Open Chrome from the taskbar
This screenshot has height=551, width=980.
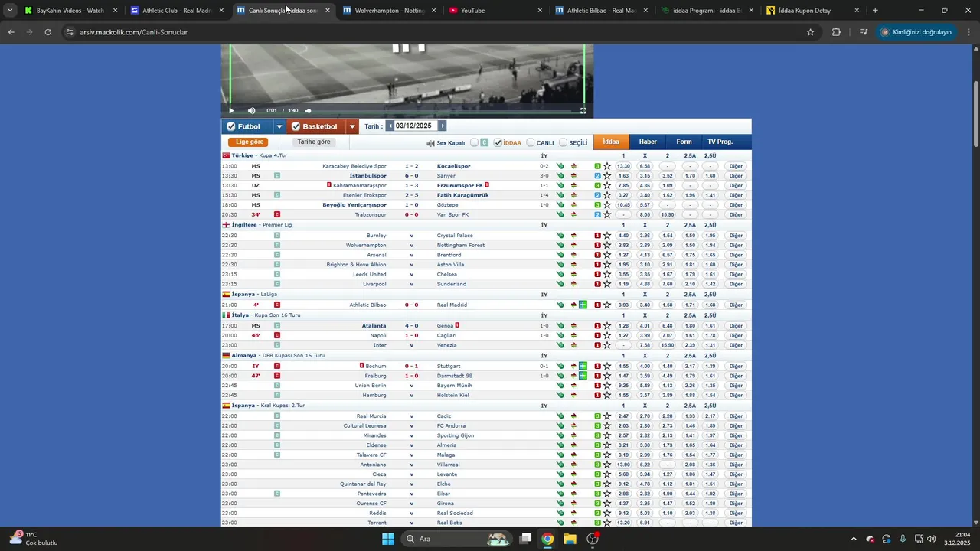tap(547, 539)
